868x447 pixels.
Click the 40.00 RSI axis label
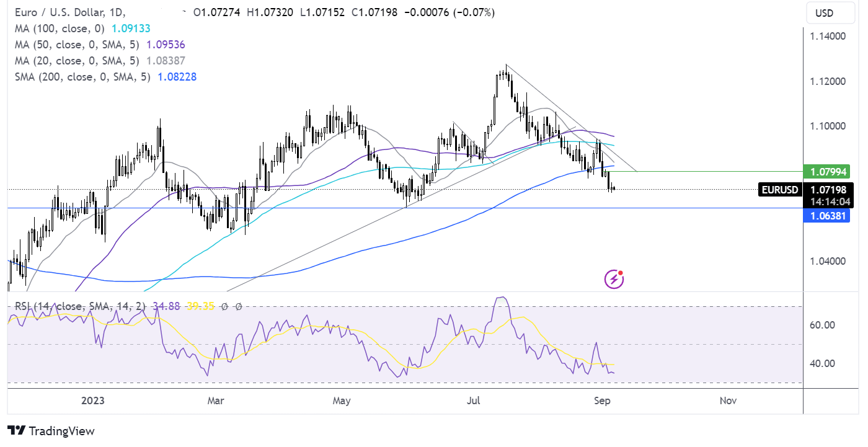click(822, 363)
